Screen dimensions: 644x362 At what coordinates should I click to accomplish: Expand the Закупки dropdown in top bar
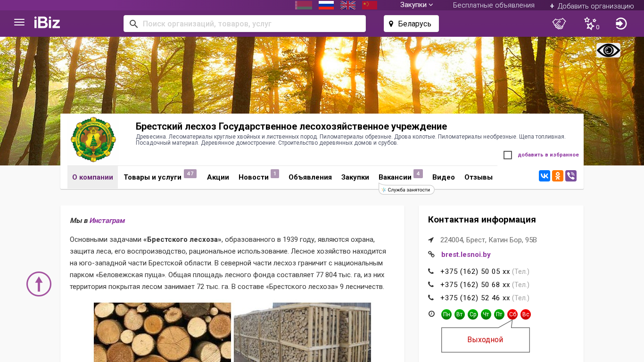click(x=417, y=5)
